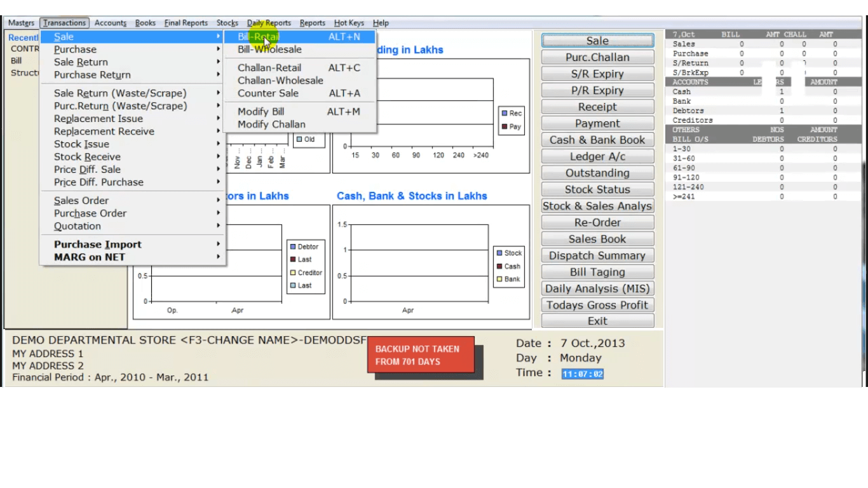Open the Purc.Challan shortcut button
The height and width of the screenshot is (488, 868).
tap(597, 57)
